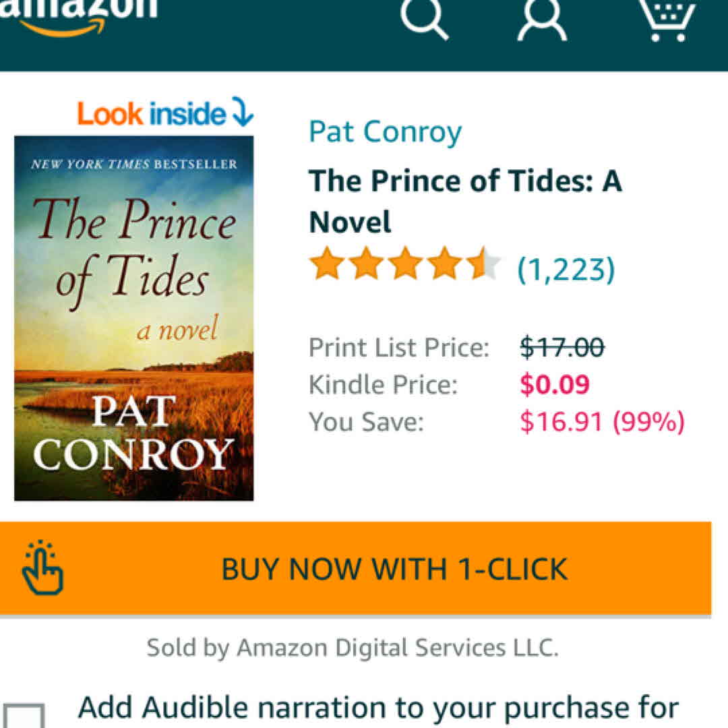Tick the Add Audible narration checkbox

[24, 716]
